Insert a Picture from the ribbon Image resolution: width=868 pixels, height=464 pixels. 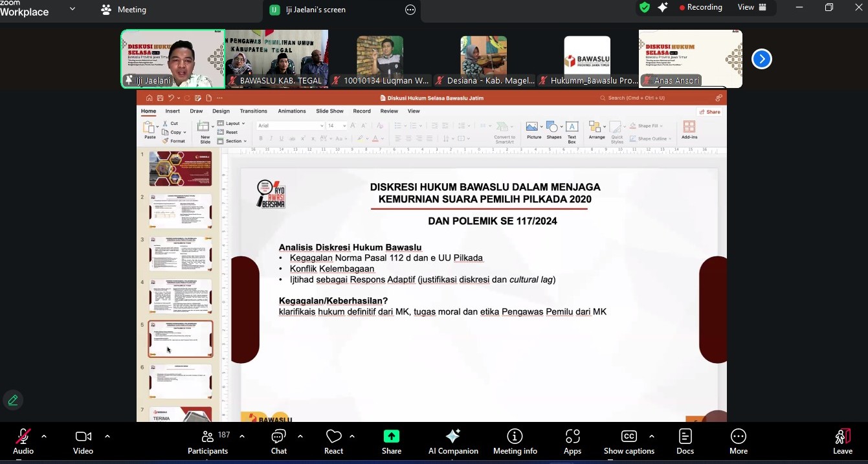point(532,126)
